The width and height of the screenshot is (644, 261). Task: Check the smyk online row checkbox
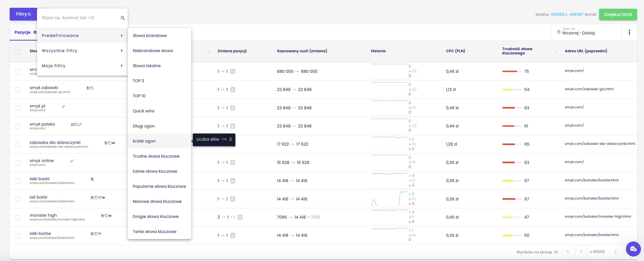pyautogui.click(x=18, y=163)
